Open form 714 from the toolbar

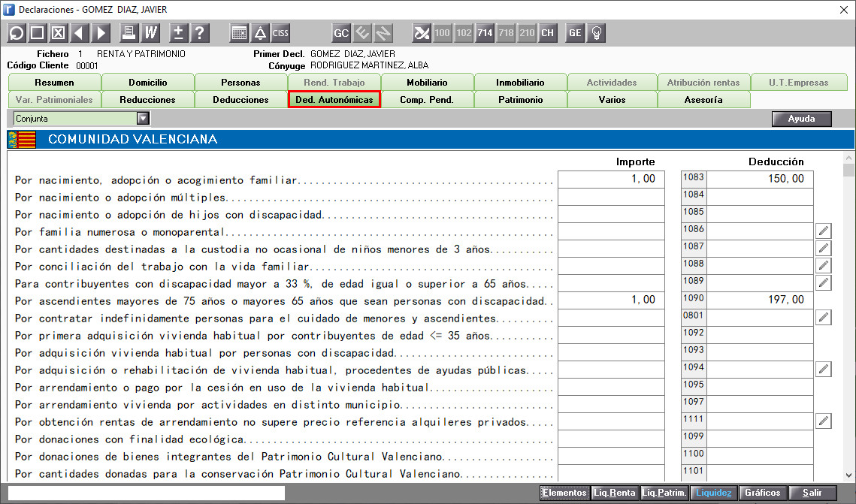click(485, 33)
